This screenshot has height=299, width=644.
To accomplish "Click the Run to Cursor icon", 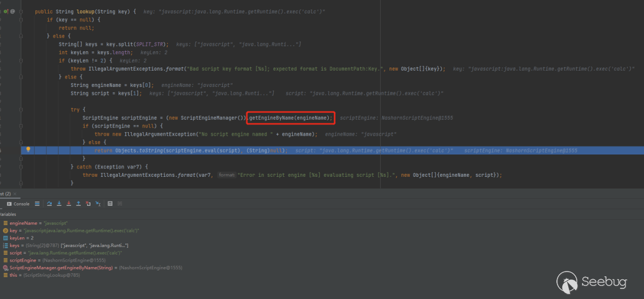I will 98,204.
